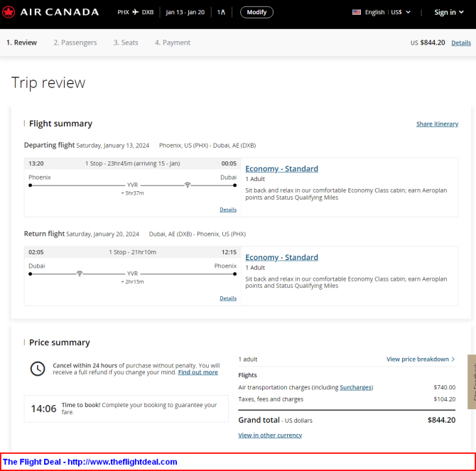The height and width of the screenshot is (471, 476).
Task: Open the return flight Economy - Standard link
Action: point(282,257)
